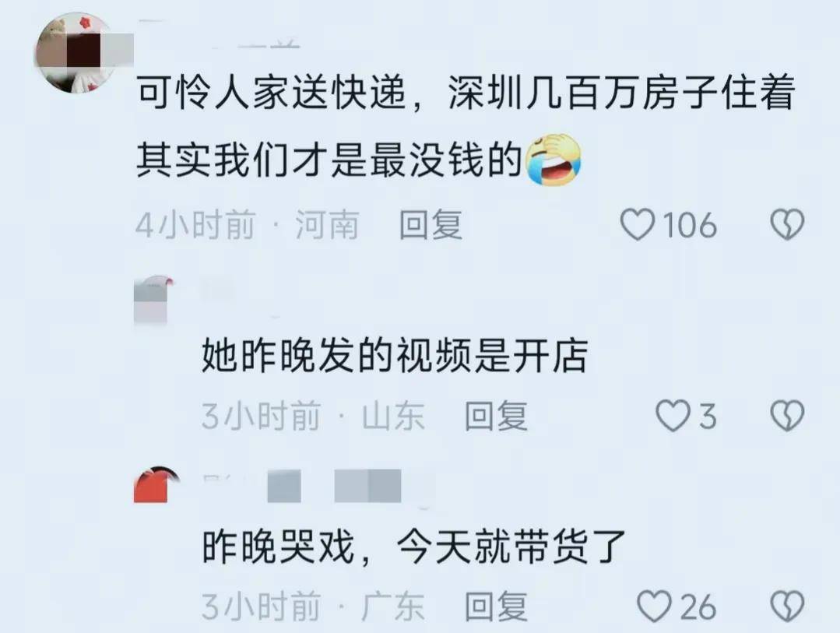
Task: Tap the like count 26
Action: [698, 607]
